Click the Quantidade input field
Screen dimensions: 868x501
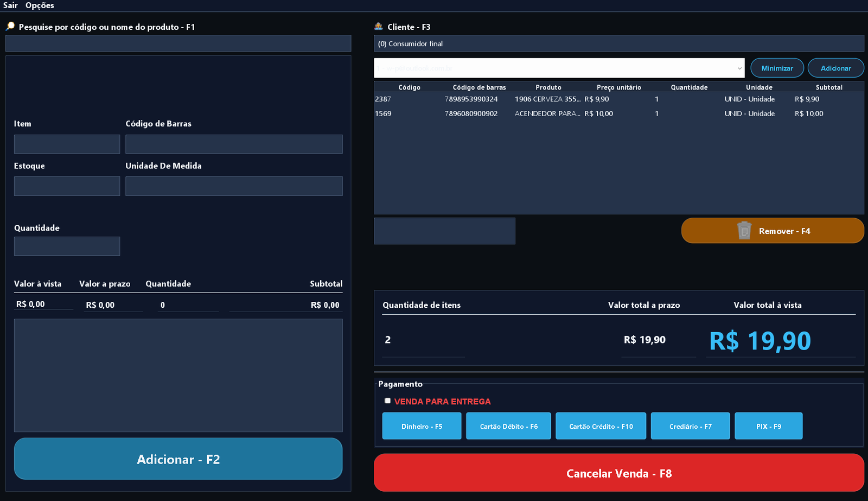point(67,246)
